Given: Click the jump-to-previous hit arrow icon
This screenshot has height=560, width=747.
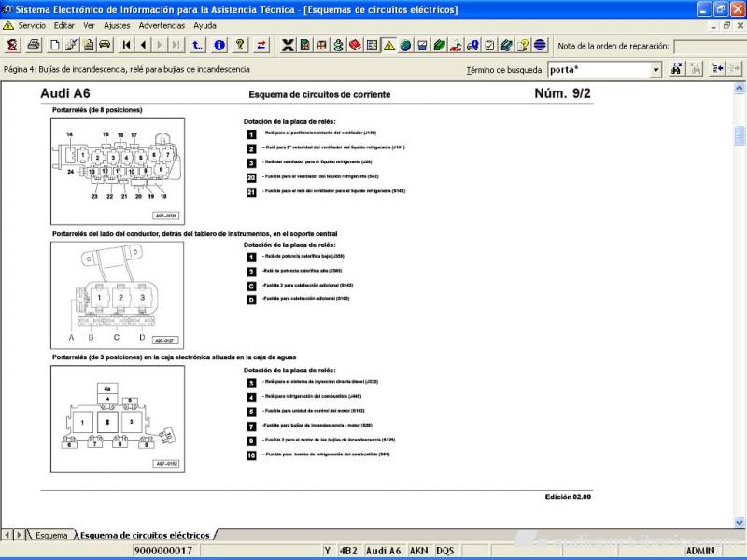Looking at the screenshot, I should [717, 69].
